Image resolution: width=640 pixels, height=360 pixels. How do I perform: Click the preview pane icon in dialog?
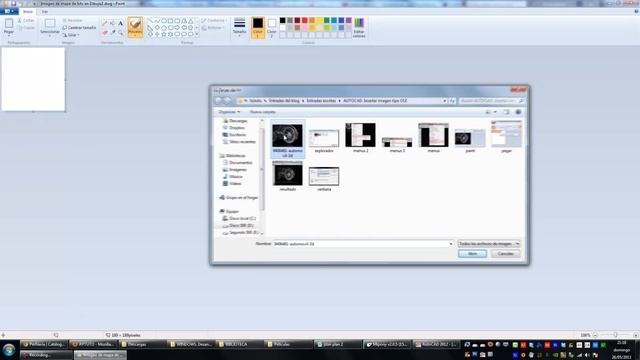[x=506, y=112]
